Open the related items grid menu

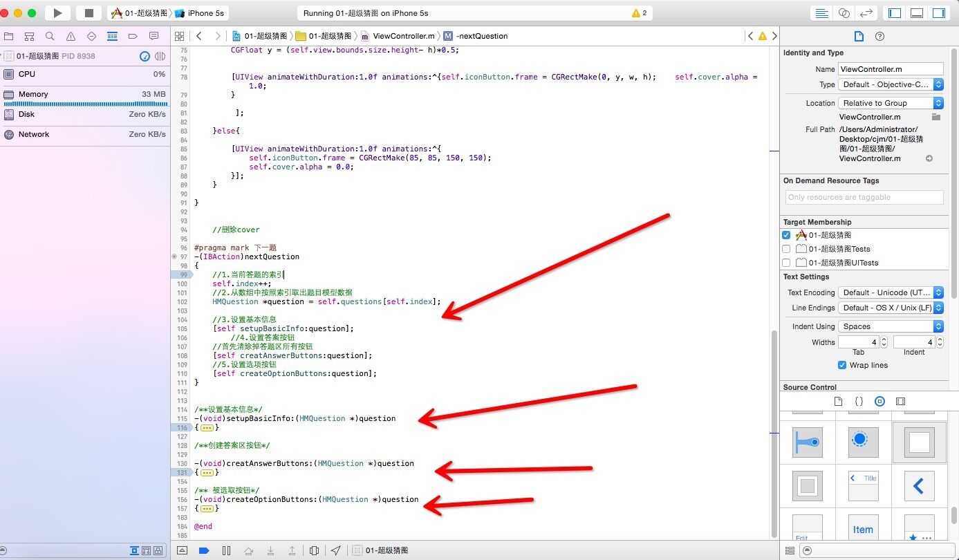coord(180,36)
